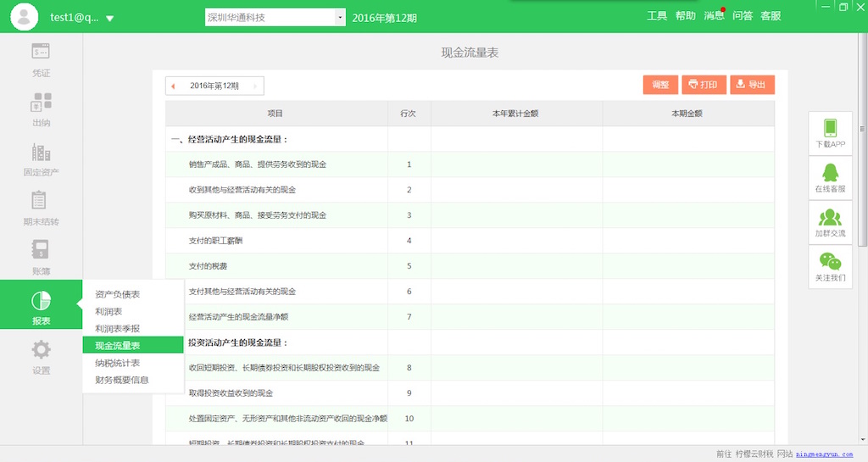
Task: Open the 出纳 cashier sidebar icon
Action: tap(41, 103)
